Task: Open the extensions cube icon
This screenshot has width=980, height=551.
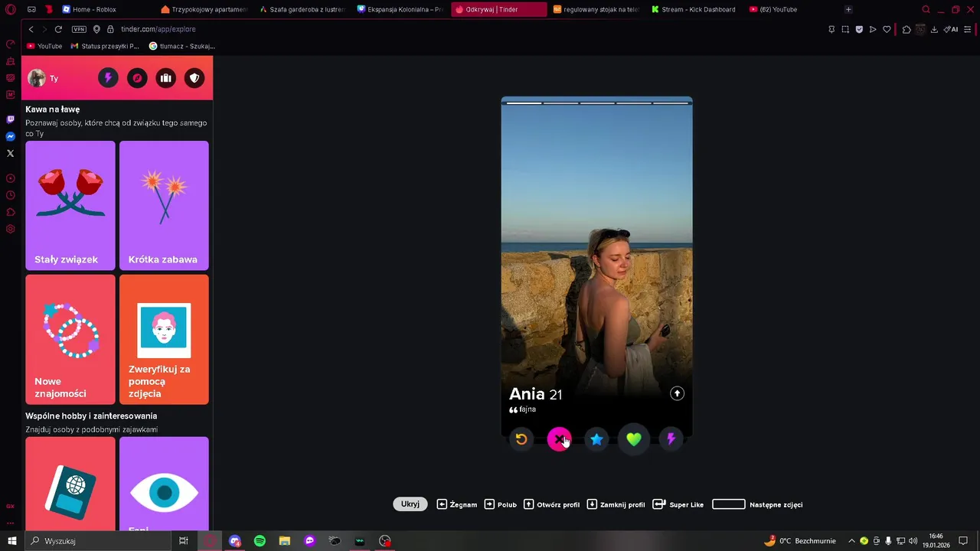Action: coord(906,29)
